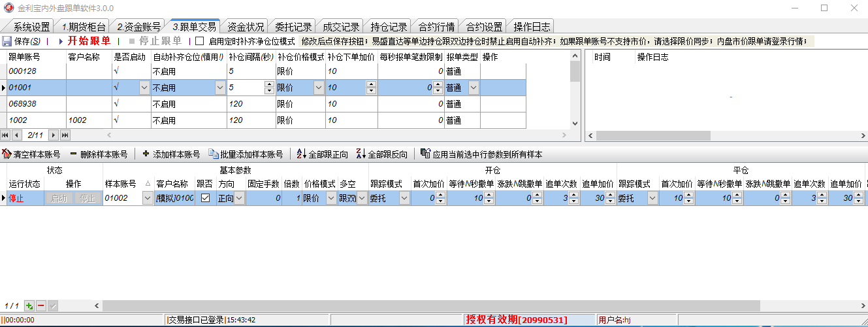The width and height of the screenshot is (868, 327).
Task: Open 报单类型 dropdown in row 01001
Action: 474,87
